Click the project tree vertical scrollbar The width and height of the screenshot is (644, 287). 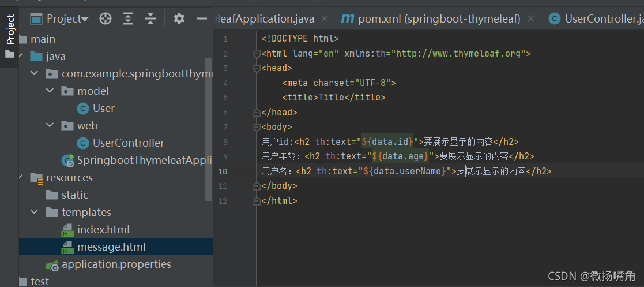208,129
